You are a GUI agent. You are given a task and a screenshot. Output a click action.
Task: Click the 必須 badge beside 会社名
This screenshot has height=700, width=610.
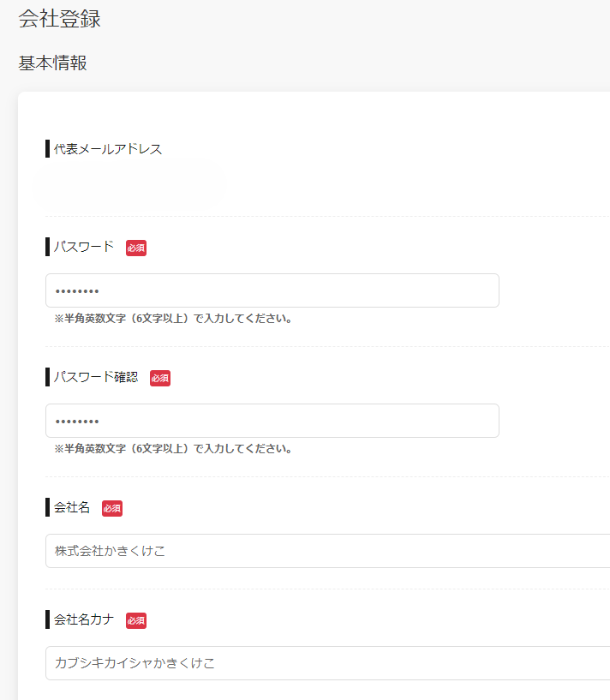(x=112, y=508)
